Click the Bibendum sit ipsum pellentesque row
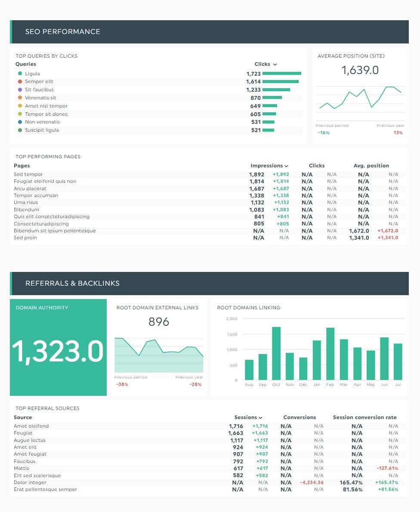Screen dimensions: 420x512 pyautogui.click(x=209, y=231)
